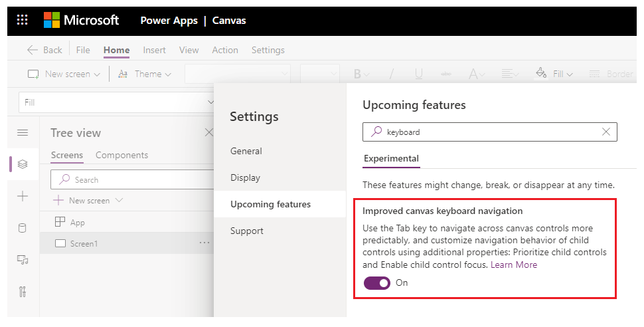Screen dimensions: 644x327
Task: Select the Tree view layers icon
Action: click(x=23, y=164)
